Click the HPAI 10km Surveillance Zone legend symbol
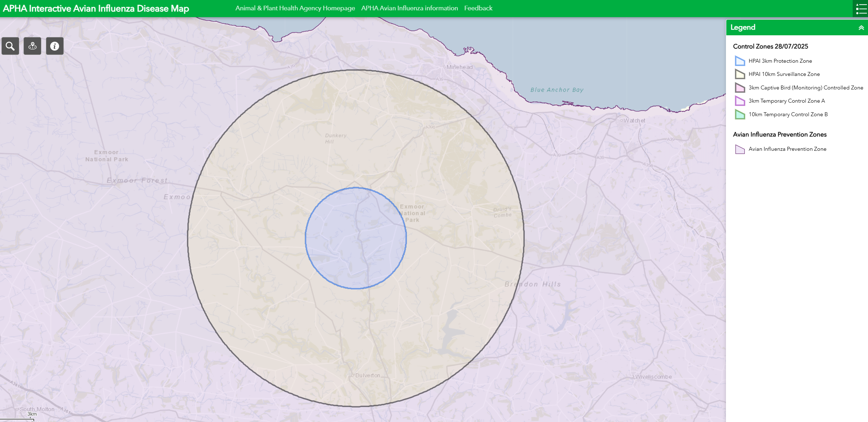 (739, 74)
